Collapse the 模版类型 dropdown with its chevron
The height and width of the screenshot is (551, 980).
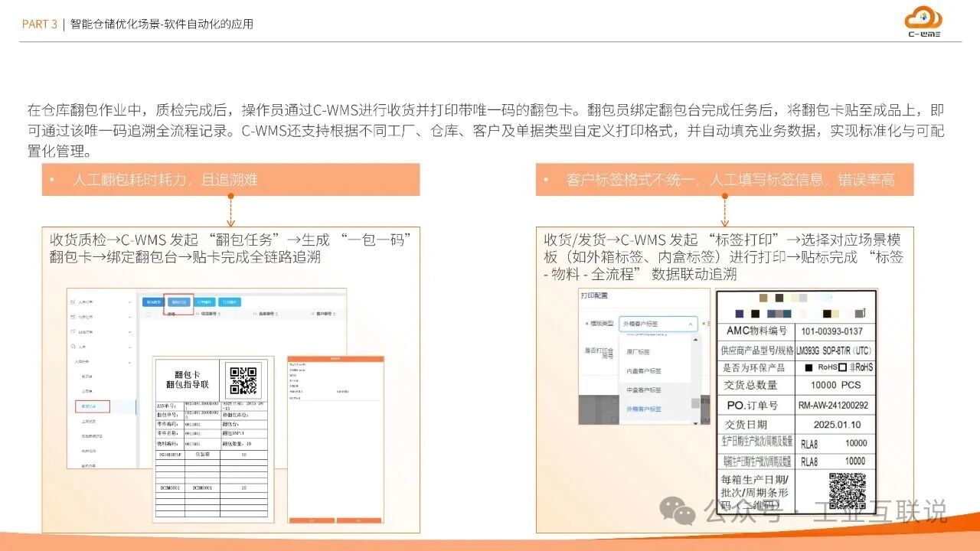click(x=690, y=325)
